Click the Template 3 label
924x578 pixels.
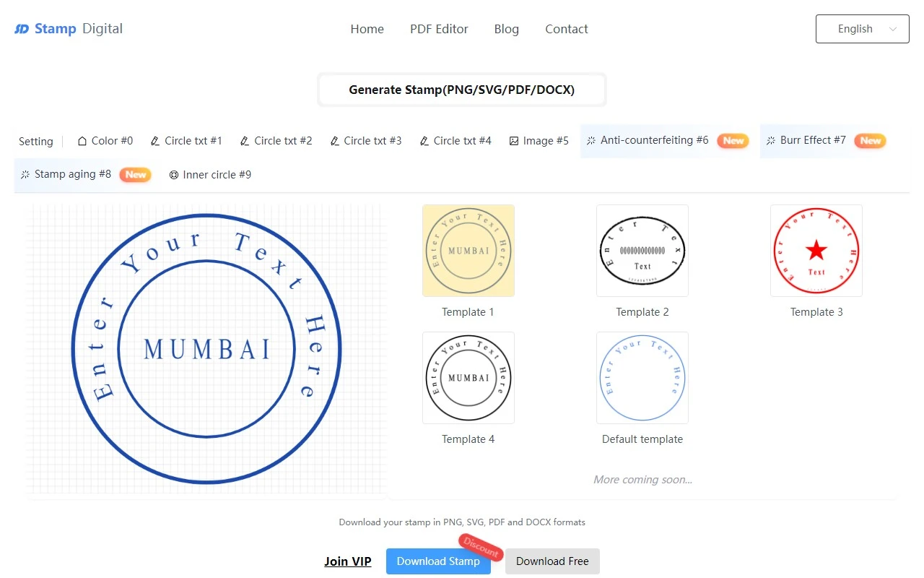pyautogui.click(x=816, y=312)
